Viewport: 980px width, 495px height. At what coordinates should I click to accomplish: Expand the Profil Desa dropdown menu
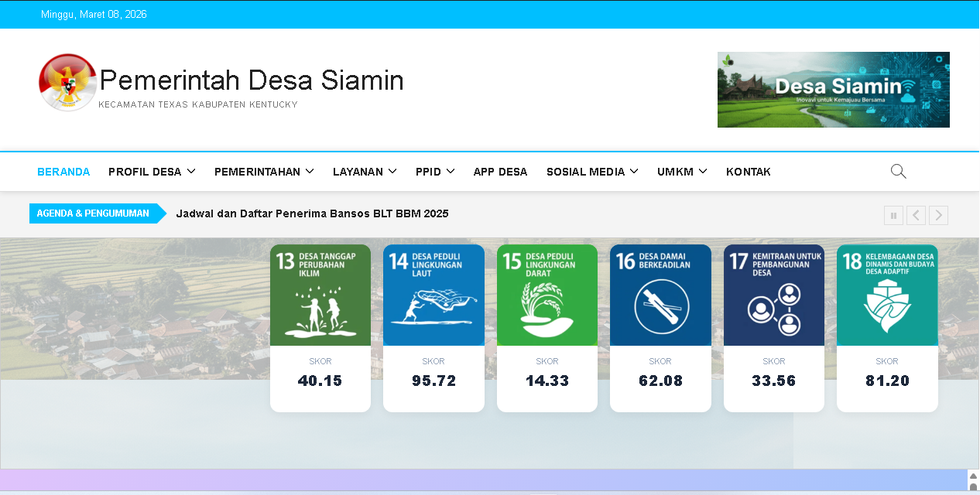tap(152, 172)
